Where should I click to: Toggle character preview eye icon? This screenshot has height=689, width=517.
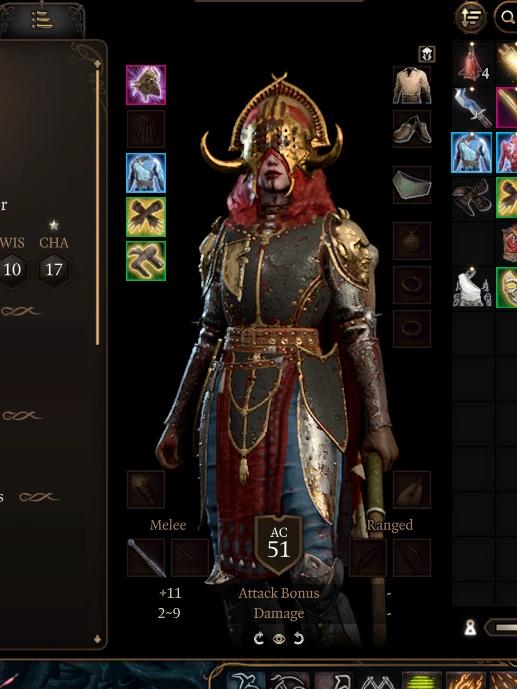click(x=279, y=638)
